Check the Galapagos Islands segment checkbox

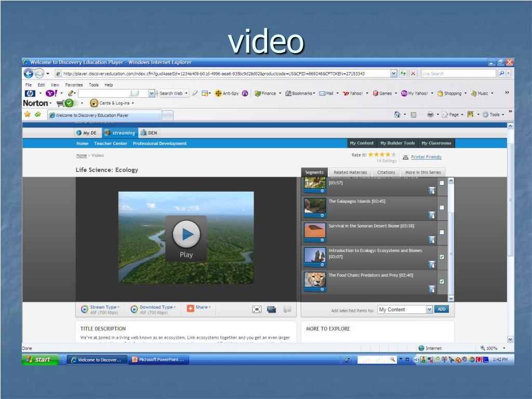pos(442,208)
